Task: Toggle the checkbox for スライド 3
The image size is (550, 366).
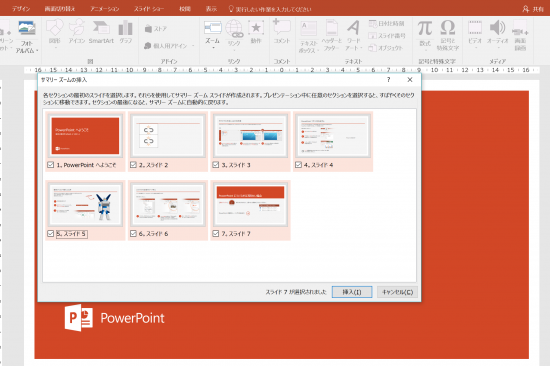Action: coord(216,165)
